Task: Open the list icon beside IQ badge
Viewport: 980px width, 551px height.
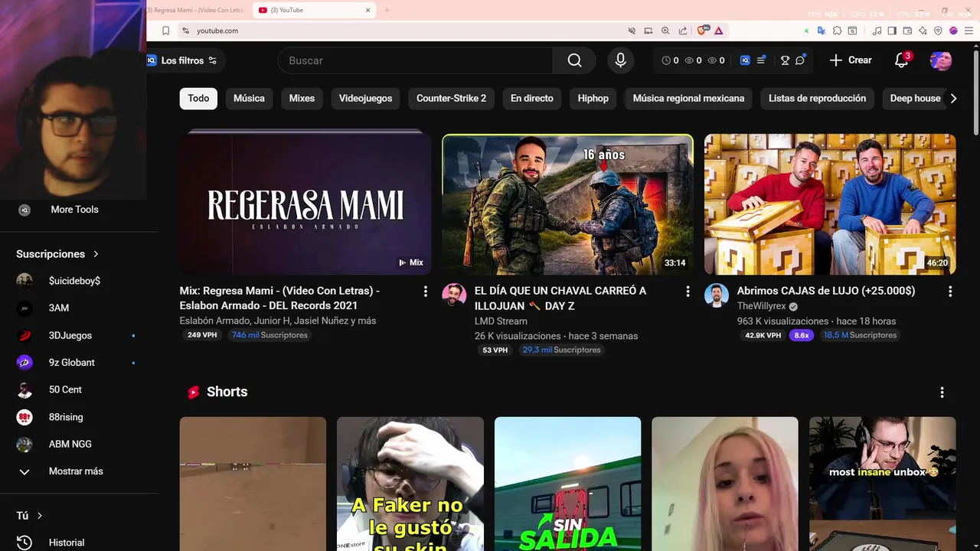Action: 761,60
